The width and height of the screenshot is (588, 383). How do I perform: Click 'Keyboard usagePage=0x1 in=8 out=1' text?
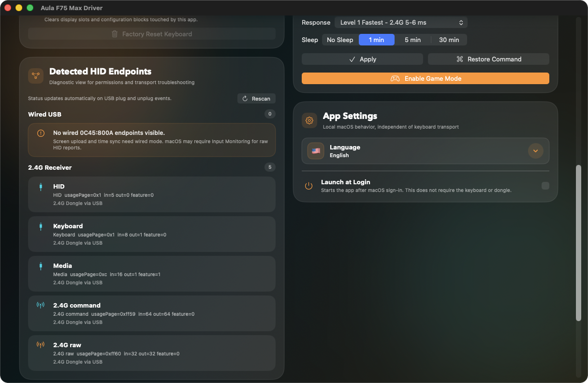(x=110, y=235)
